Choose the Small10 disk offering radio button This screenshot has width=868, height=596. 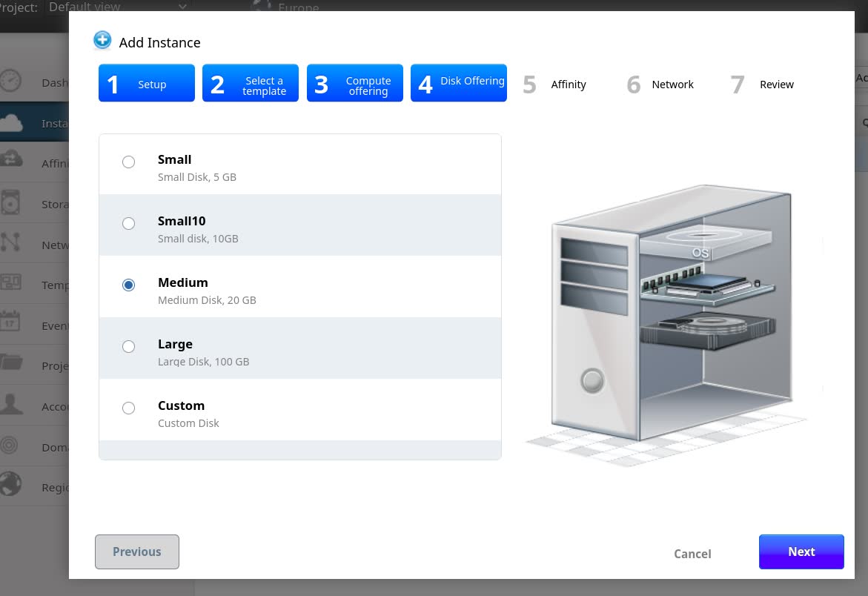coord(128,224)
